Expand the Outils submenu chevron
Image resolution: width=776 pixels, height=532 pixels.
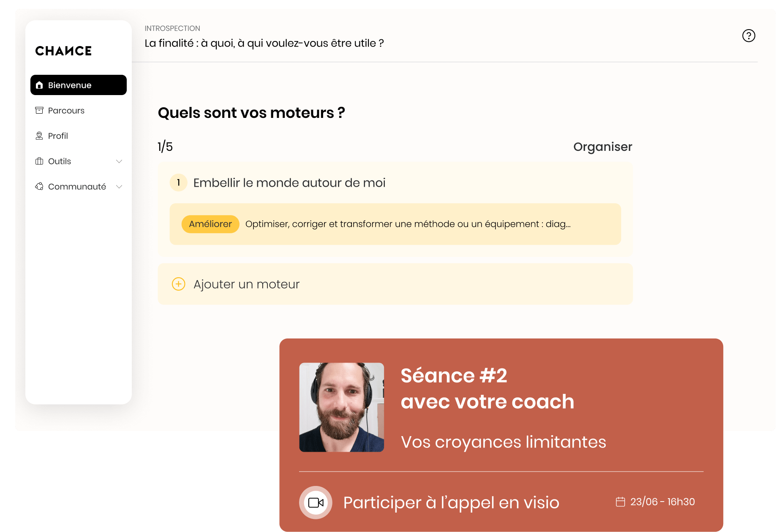pos(119,161)
